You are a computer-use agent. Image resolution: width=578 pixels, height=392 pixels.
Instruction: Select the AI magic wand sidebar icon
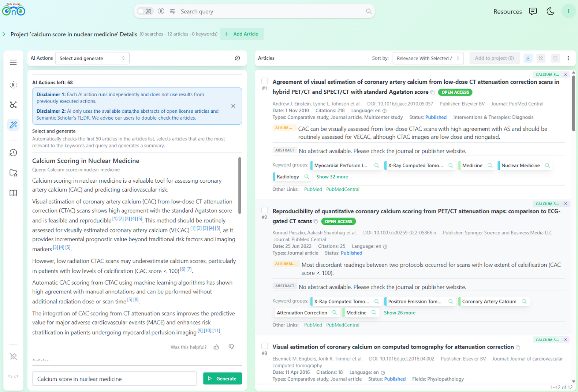[13, 125]
